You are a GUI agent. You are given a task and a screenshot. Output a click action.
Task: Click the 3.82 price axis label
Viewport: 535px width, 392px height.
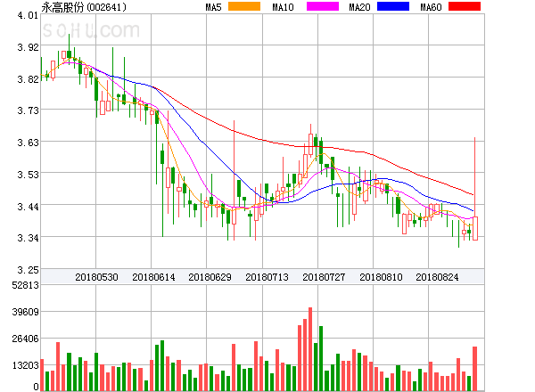pos(28,79)
